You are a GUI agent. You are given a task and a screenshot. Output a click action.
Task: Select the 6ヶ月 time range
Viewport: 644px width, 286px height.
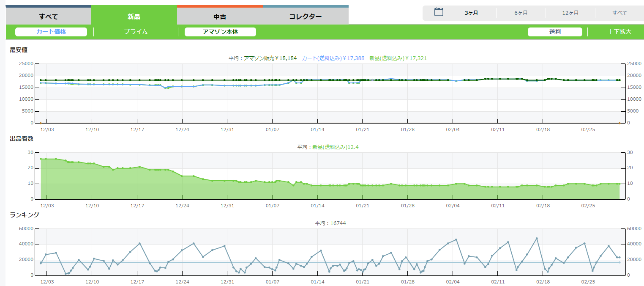(x=521, y=13)
